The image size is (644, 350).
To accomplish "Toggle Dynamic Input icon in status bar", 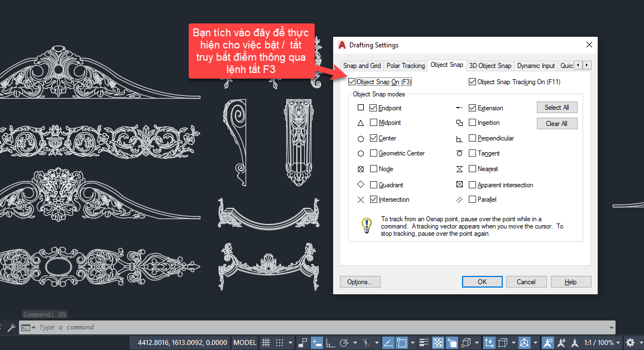I will pyautogui.click(x=316, y=343).
